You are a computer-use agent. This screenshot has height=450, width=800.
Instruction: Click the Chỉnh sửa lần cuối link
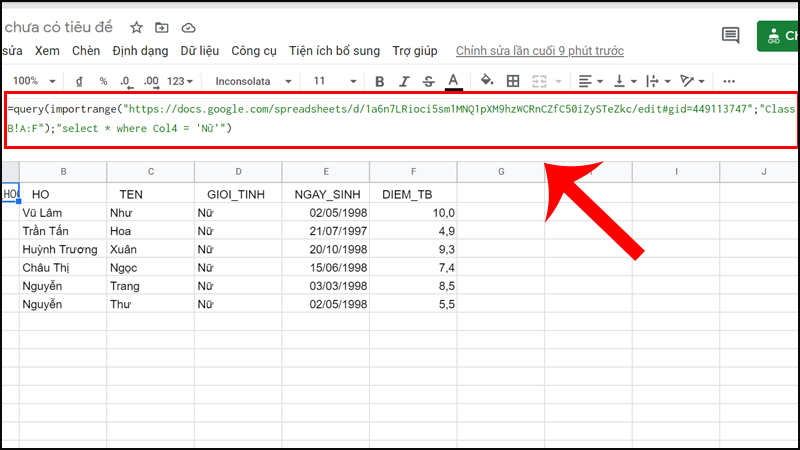(539, 50)
